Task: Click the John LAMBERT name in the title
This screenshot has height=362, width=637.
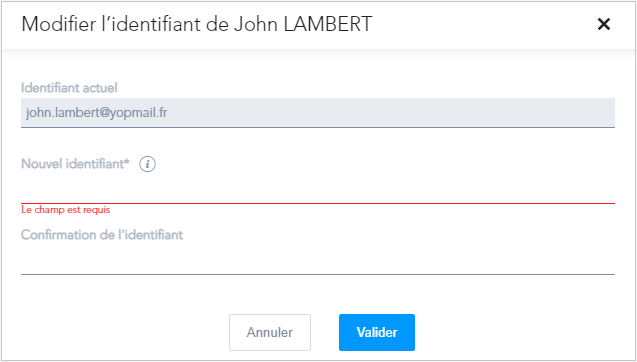Action: (303, 24)
